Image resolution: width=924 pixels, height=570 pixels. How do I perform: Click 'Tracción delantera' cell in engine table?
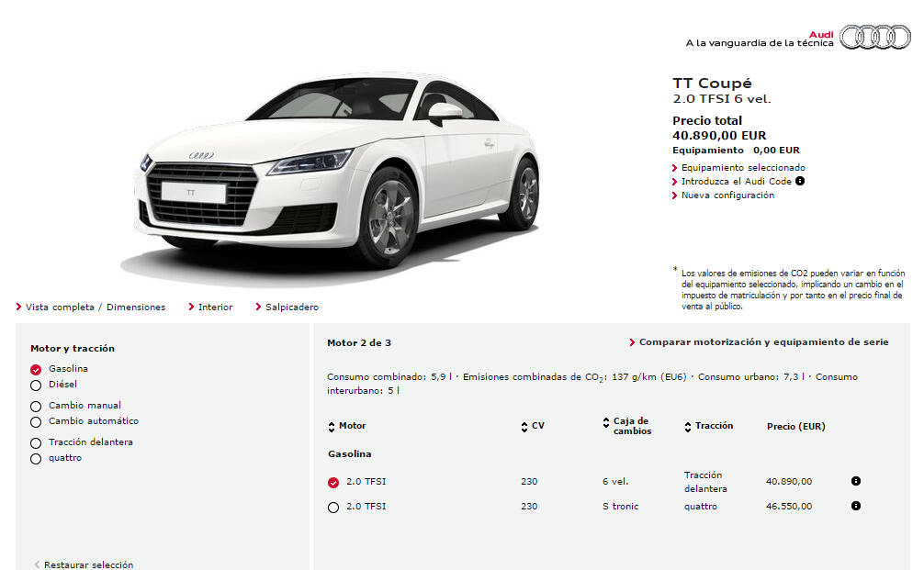705,482
